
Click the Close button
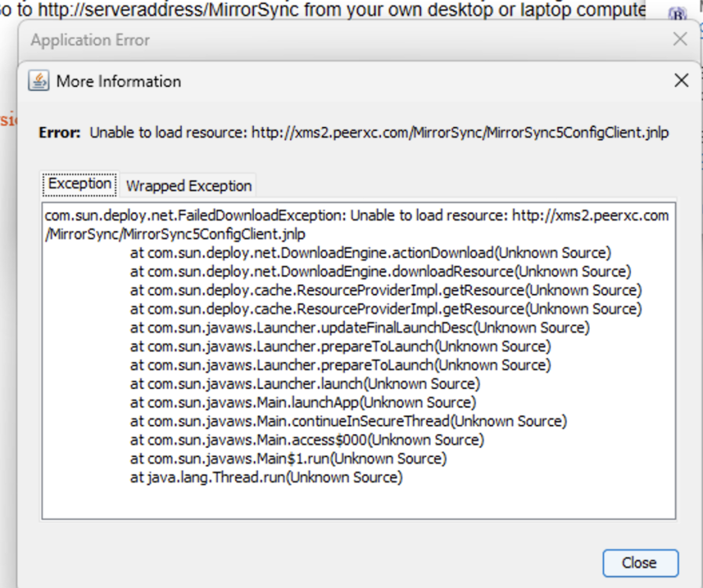coord(640,563)
